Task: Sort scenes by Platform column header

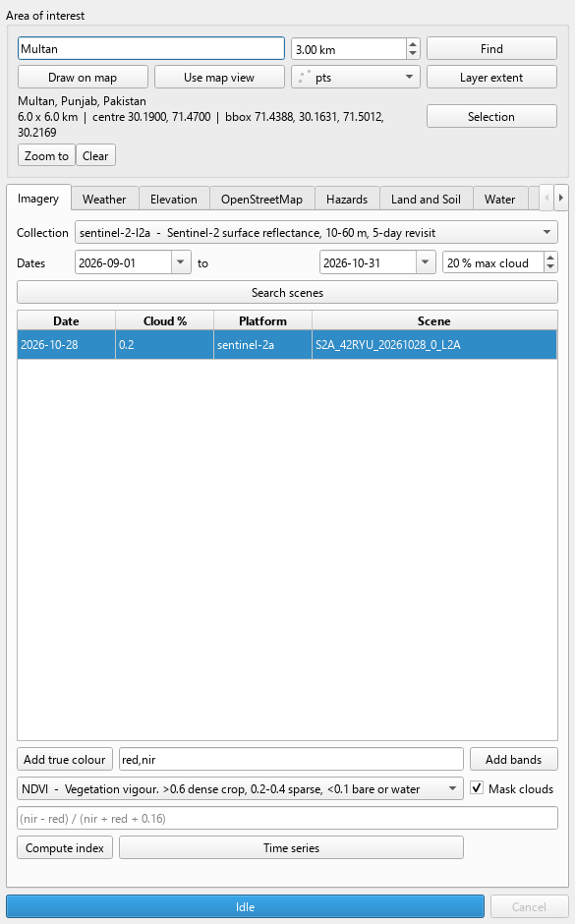Action: [262, 321]
